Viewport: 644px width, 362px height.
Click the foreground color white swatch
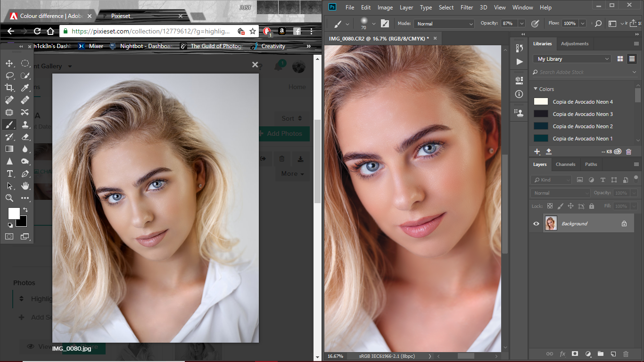[14, 213]
